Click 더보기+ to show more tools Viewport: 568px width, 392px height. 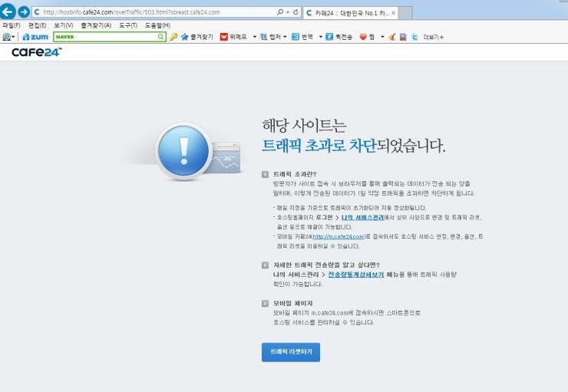pyautogui.click(x=433, y=37)
